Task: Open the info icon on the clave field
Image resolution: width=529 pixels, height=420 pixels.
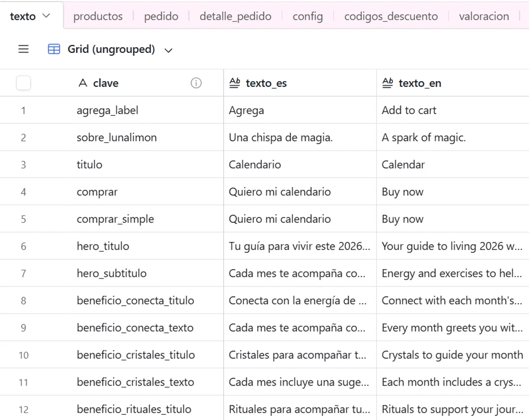Action: pyautogui.click(x=196, y=83)
